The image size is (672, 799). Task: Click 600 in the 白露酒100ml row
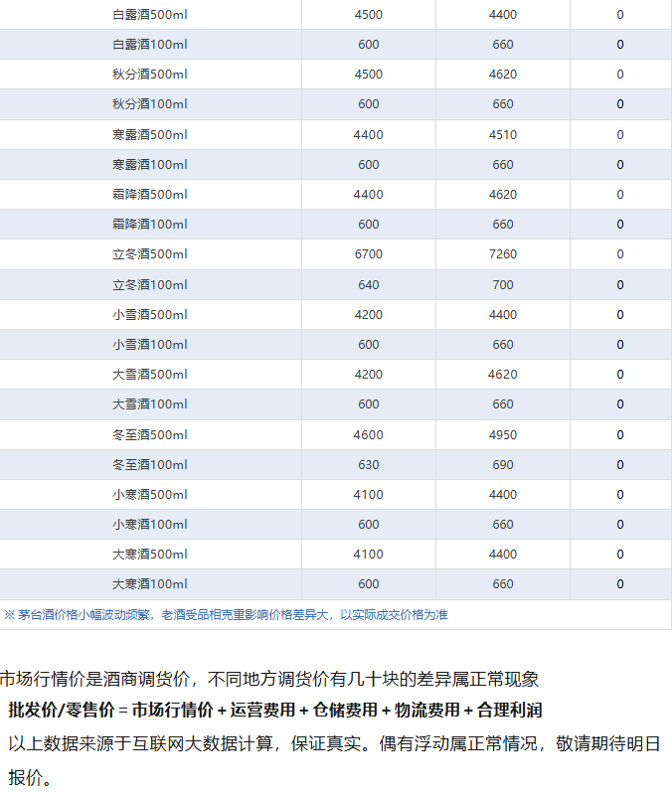tap(368, 45)
